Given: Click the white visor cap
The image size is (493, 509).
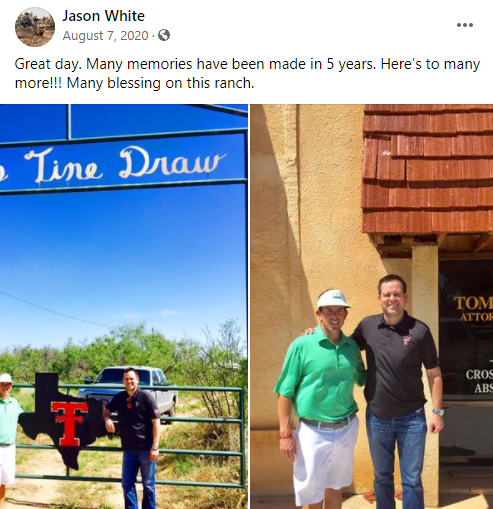Looking at the screenshot, I should [332, 298].
